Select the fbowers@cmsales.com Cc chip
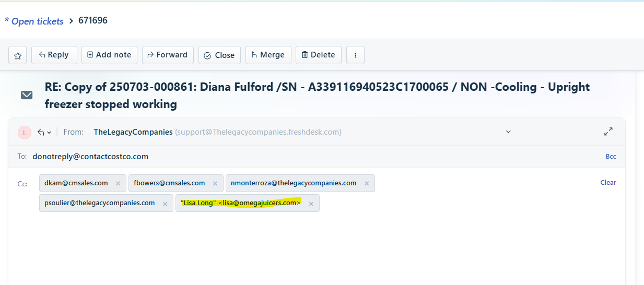This screenshot has height=285, width=644. tap(176, 183)
